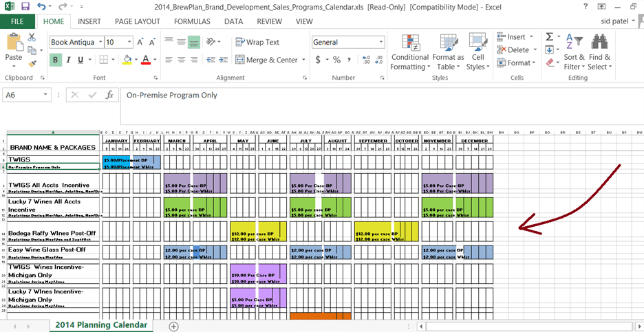Toggle Underline formatting
This screenshot has height=332, width=644.
coord(80,60)
